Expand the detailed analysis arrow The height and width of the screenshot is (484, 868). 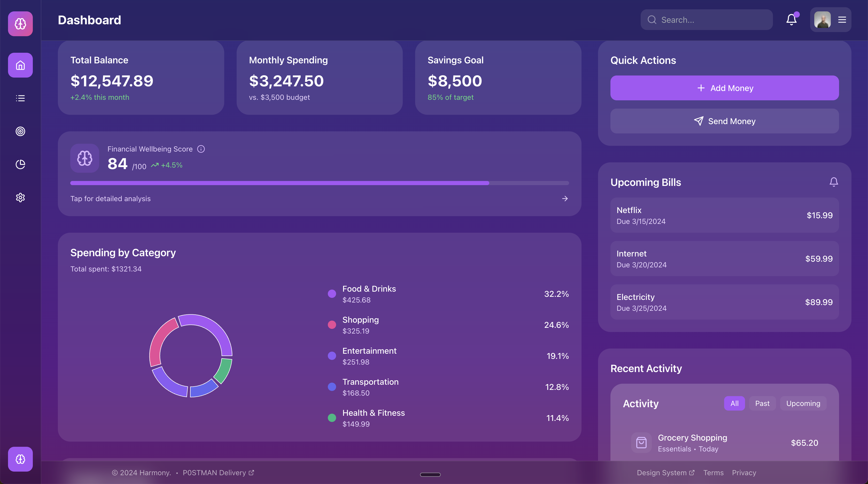coord(565,199)
